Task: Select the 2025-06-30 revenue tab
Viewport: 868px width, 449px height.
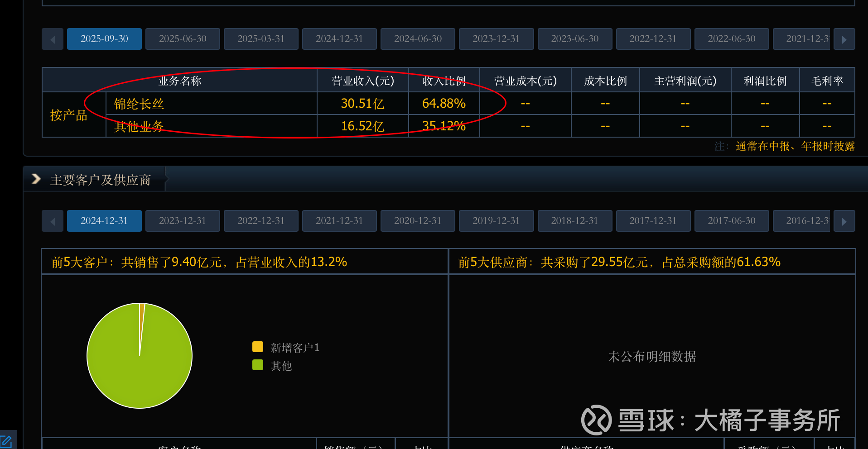Action: pyautogui.click(x=183, y=39)
